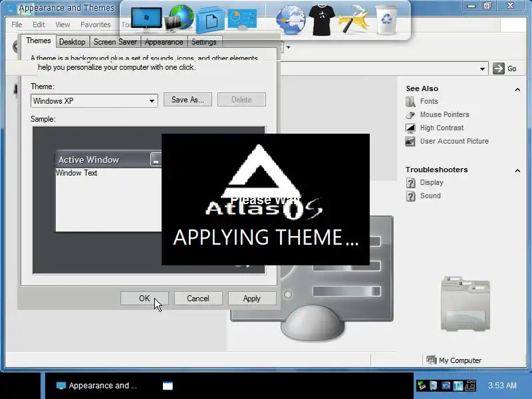Open the Mouse Pointers link
The image size is (532, 399).
[444, 114]
